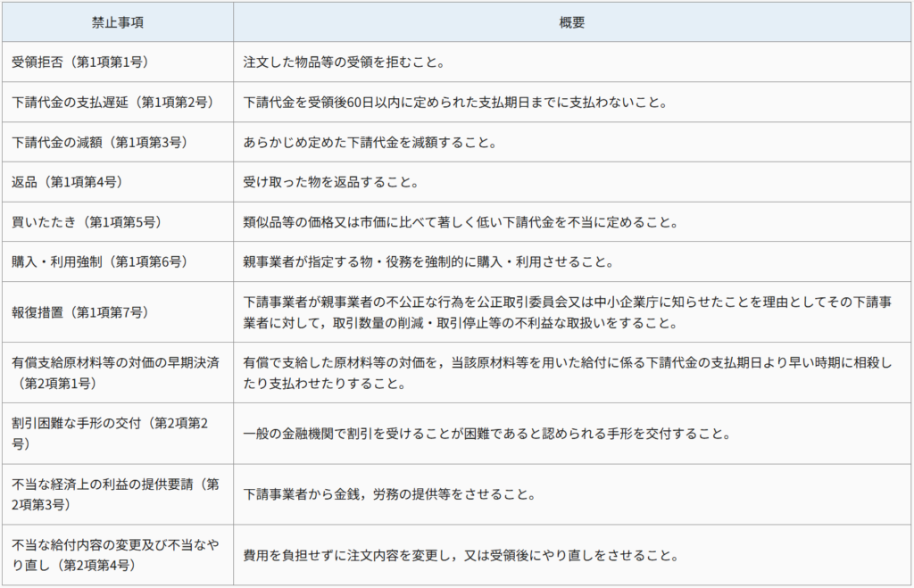Select the 割引困難な手形の交付 cell
Image resolution: width=914 pixels, height=588 pixels.
tap(111, 432)
